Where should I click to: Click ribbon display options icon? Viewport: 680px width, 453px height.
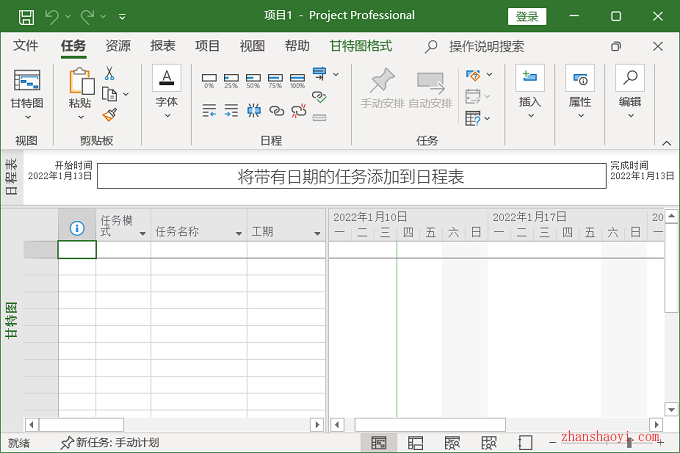616,46
